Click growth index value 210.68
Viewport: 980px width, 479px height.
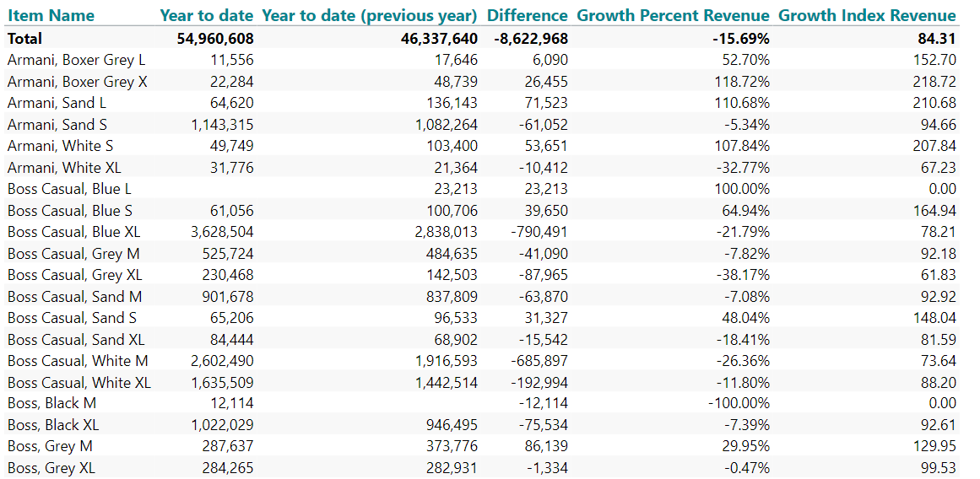pyautogui.click(x=934, y=103)
